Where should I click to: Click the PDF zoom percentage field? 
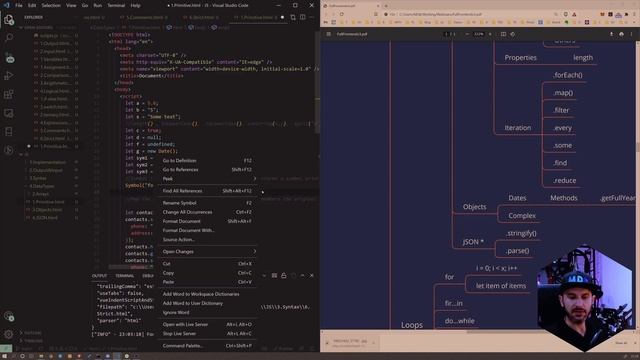click(478, 34)
